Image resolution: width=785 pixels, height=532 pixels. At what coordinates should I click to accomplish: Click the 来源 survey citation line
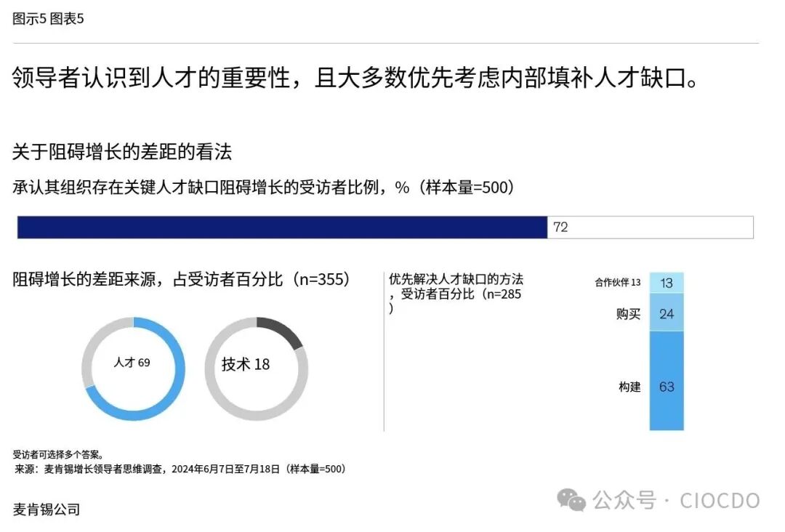pyautogui.click(x=180, y=469)
